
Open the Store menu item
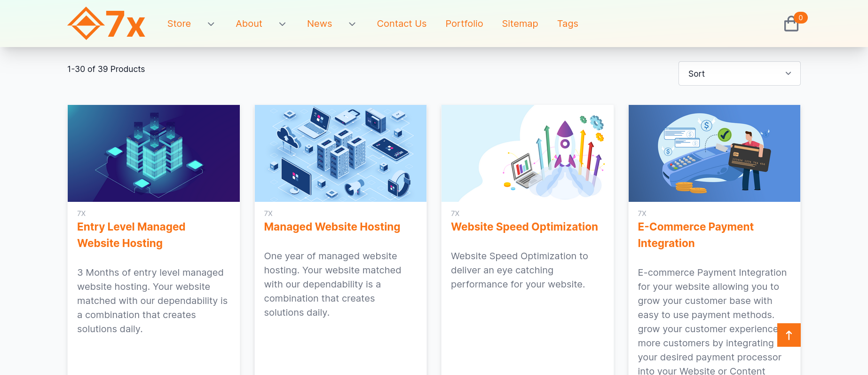tap(179, 24)
